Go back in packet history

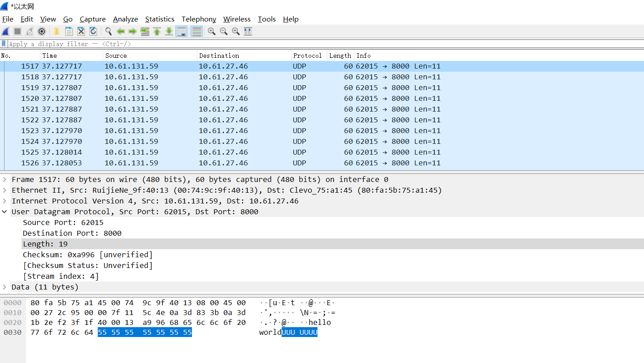click(x=121, y=31)
